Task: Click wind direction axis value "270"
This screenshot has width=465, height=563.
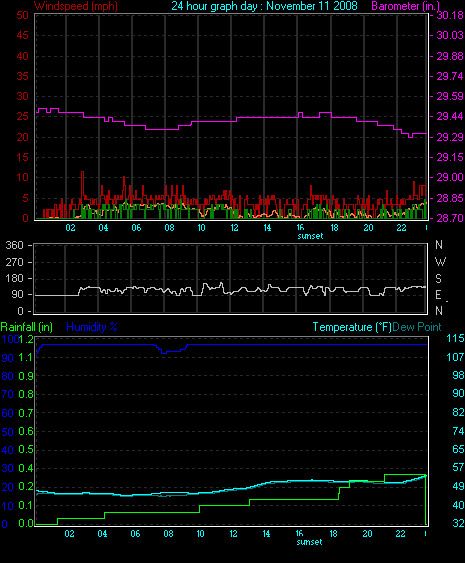Action: (14, 262)
